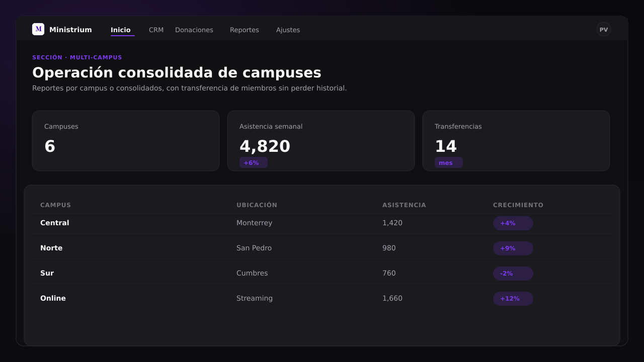Click the 760 attendance value

tap(389, 273)
